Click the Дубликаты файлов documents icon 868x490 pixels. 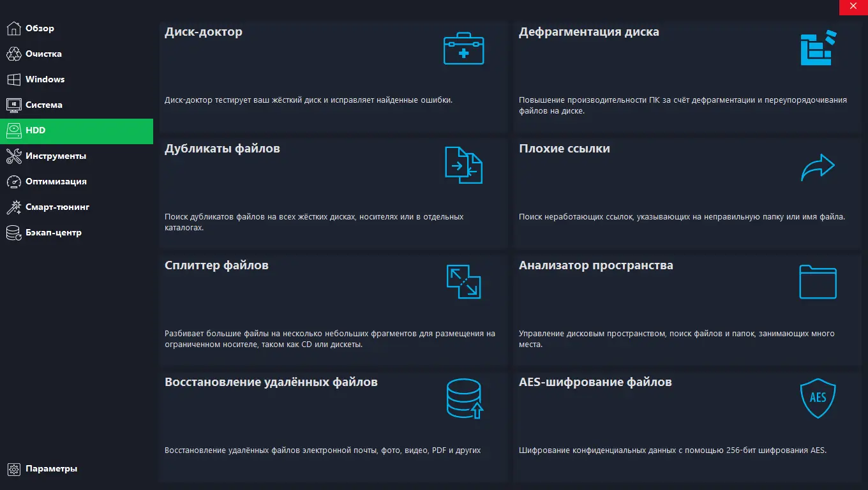(x=464, y=165)
